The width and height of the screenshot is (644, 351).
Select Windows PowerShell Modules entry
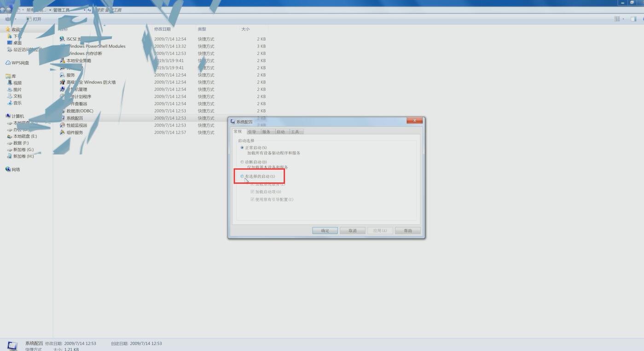pyautogui.click(x=97, y=46)
